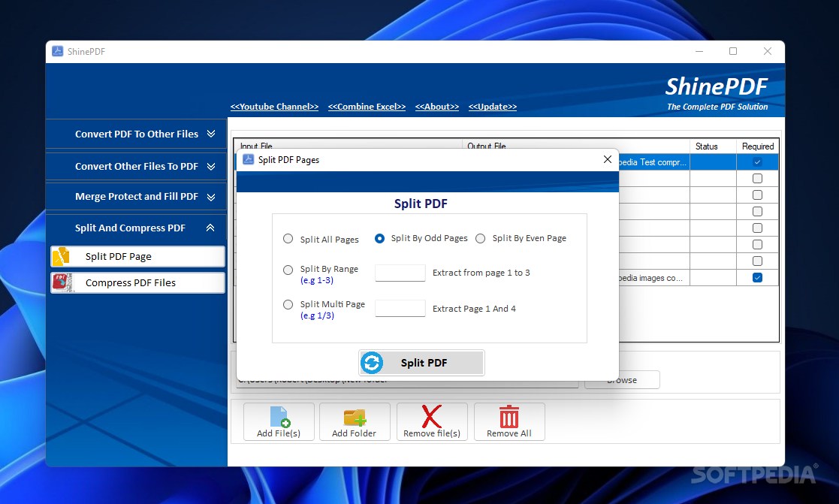Image resolution: width=839 pixels, height=504 pixels.
Task: Open the Combine Excel link
Action: 367,107
